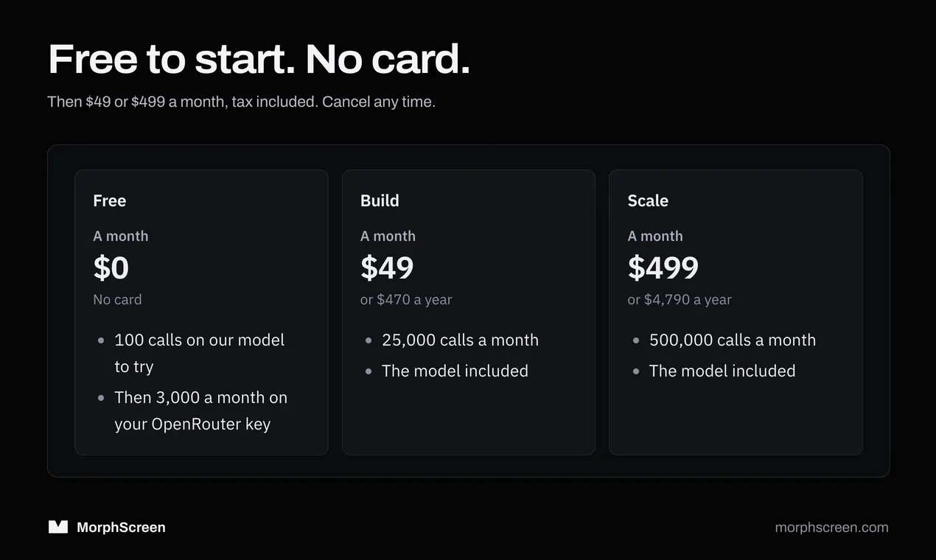Click 'The model included' in Build card
The image size is (936, 560).
(x=455, y=371)
